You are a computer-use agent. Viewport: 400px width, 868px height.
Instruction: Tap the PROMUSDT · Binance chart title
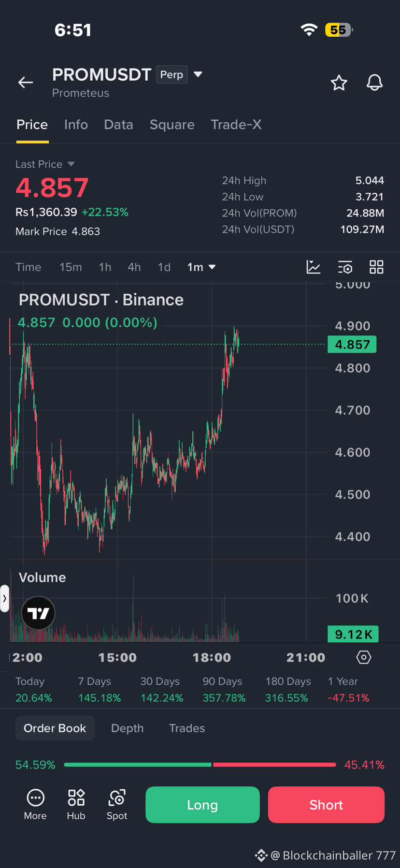[x=101, y=300]
